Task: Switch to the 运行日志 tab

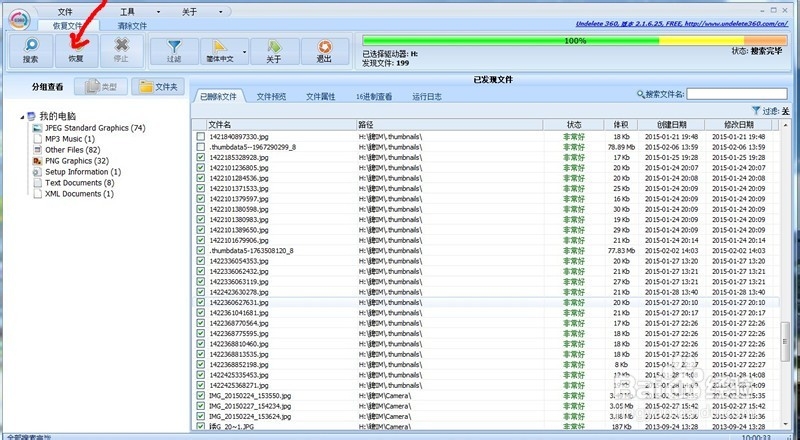Action: click(x=427, y=96)
